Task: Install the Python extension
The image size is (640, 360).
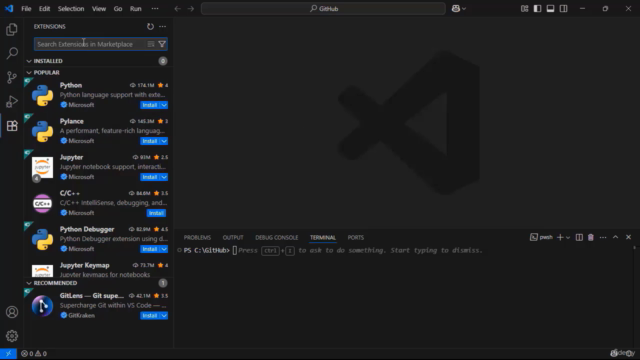Action: click(x=150, y=105)
